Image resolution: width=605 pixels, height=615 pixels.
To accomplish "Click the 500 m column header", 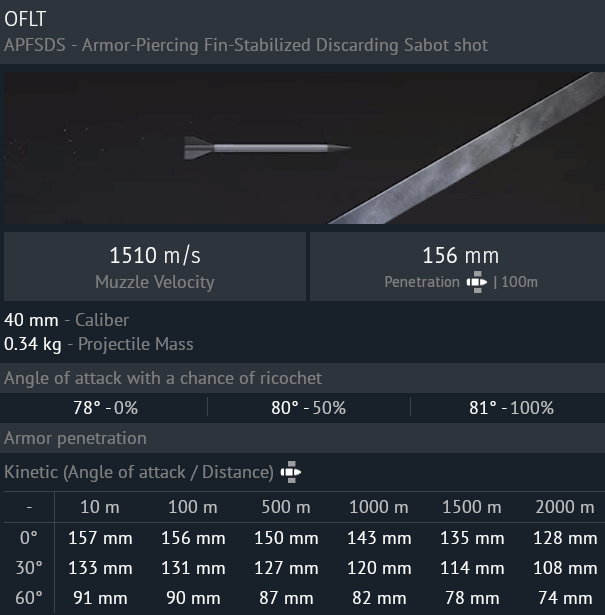I will tap(286, 507).
